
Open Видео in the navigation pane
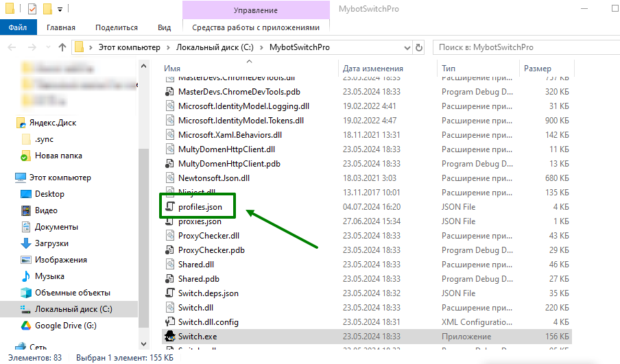coord(46,210)
